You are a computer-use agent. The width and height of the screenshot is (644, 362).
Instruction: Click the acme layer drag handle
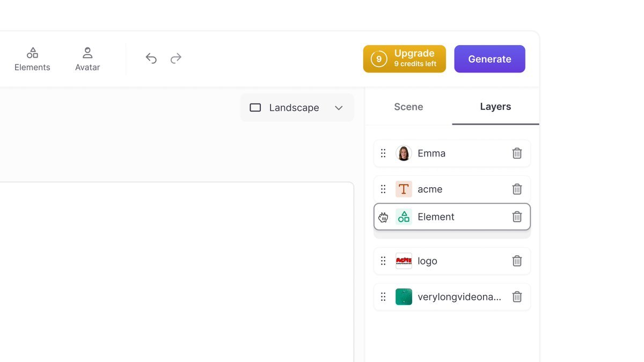point(383,189)
